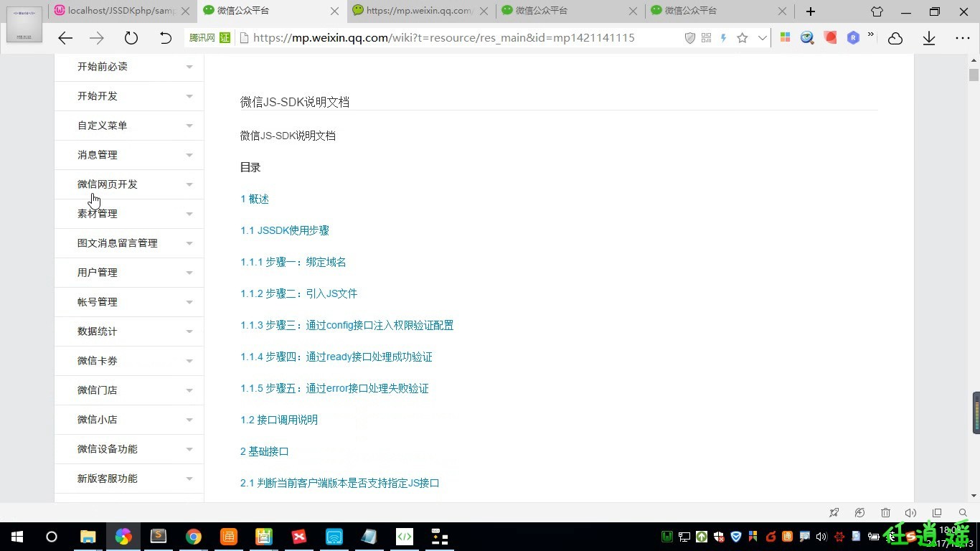Open link 1.2 接口调用说明
Screen dimensions: 980x551
pyautogui.click(x=279, y=420)
